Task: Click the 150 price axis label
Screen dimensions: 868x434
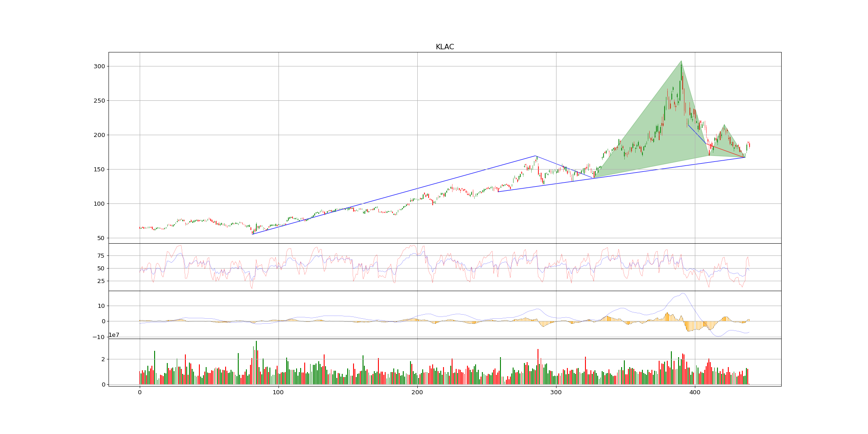Action: 99,170
